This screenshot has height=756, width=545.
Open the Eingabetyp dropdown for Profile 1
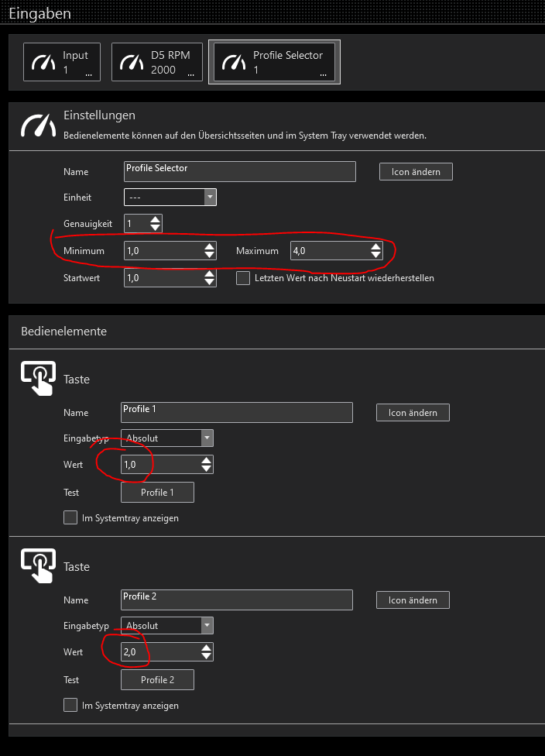166,438
